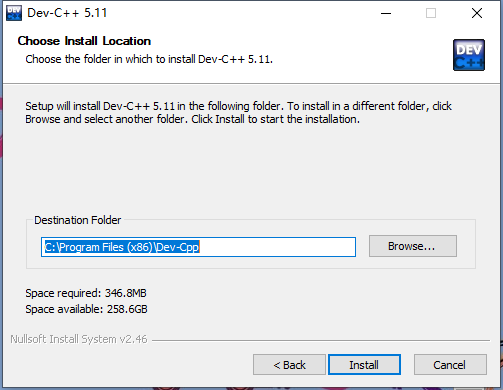The height and width of the screenshot is (390, 503).
Task: Click the Nullsoft Install System v2.46 label
Action: pyautogui.click(x=79, y=339)
